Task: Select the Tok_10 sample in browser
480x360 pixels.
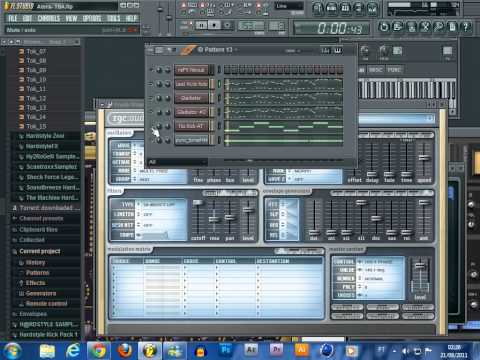Action: click(x=36, y=80)
